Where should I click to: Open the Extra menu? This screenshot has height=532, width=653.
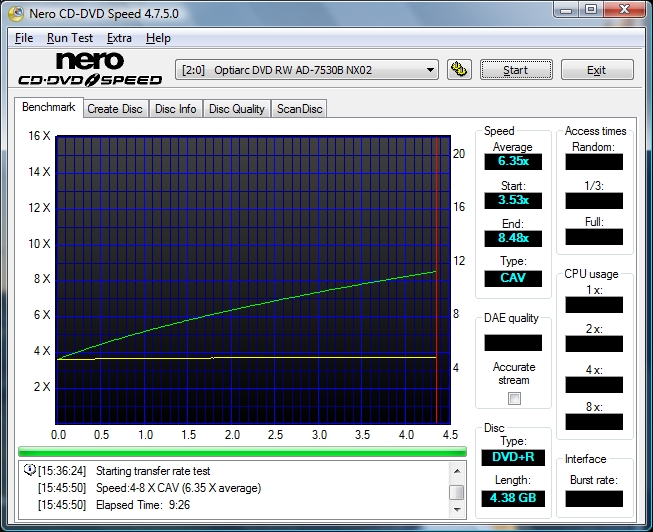119,38
